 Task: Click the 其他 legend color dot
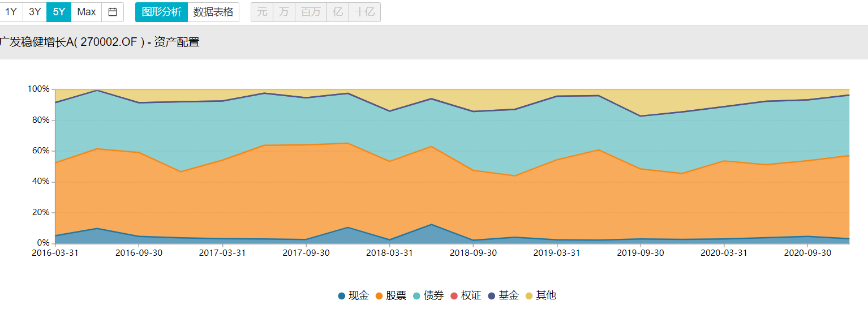(529, 296)
